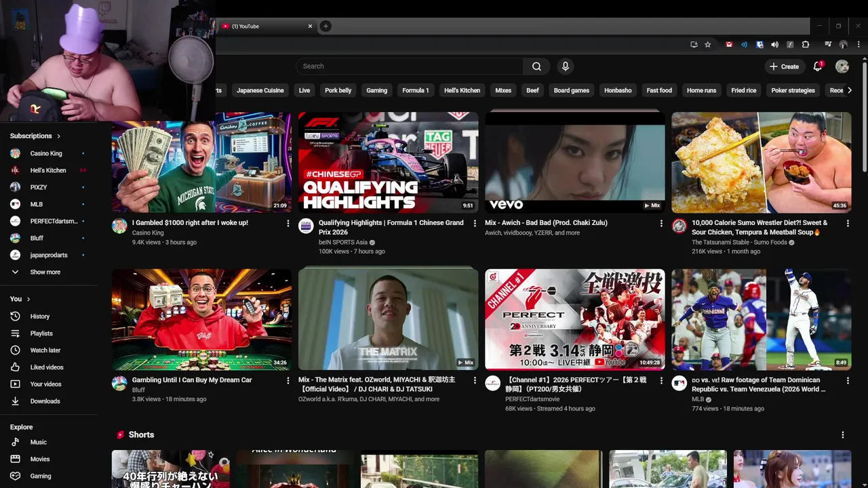Select the Board games chip
The image size is (868, 488).
(x=572, y=90)
